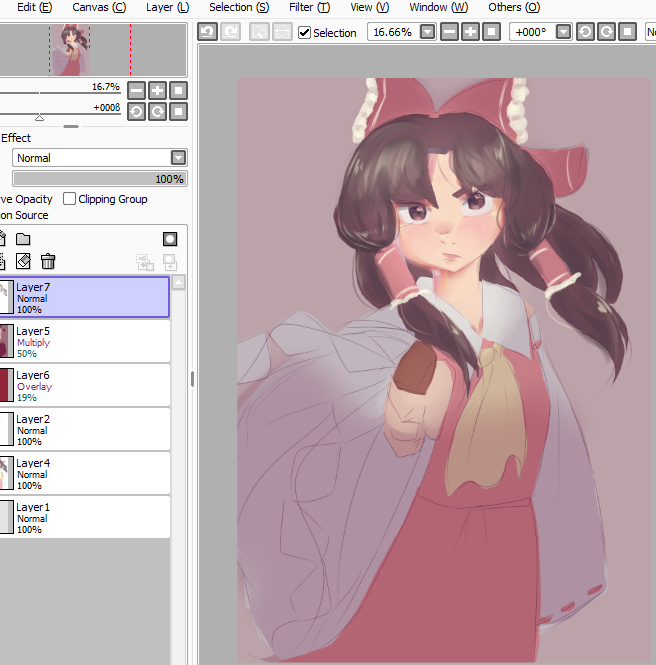
Task: Open the Layer menu
Action: (167, 7)
